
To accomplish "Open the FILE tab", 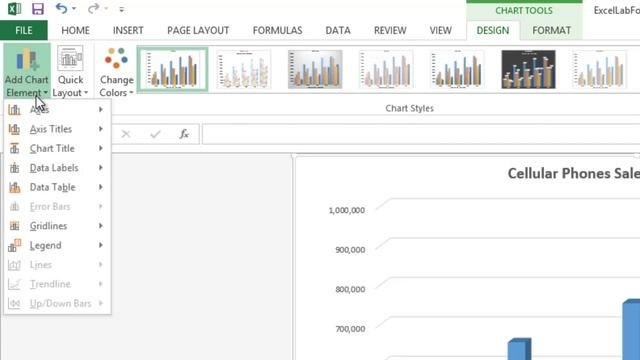I will pyautogui.click(x=24, y=30).
